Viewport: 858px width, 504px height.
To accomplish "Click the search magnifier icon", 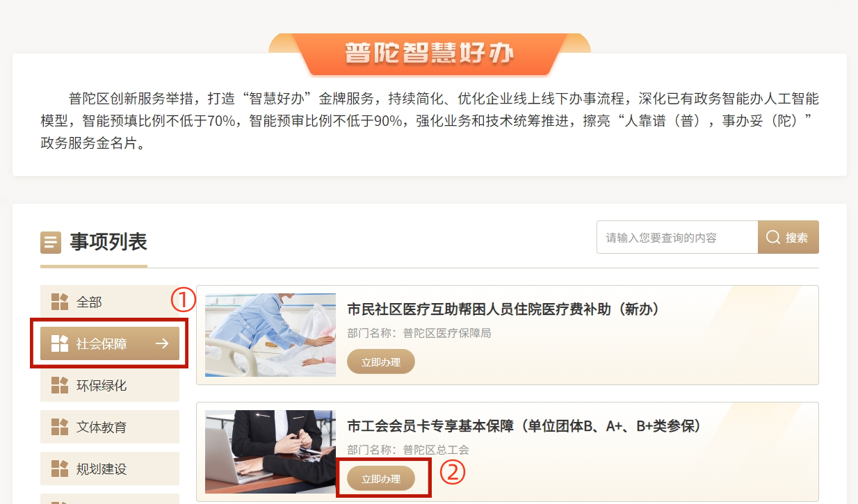I will (x=773, y=238).
